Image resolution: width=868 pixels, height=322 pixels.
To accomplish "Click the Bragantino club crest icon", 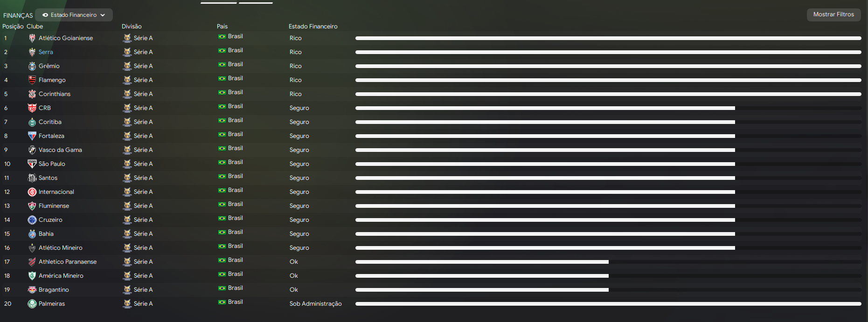I will pyautogui.click(x=32, y=290).
